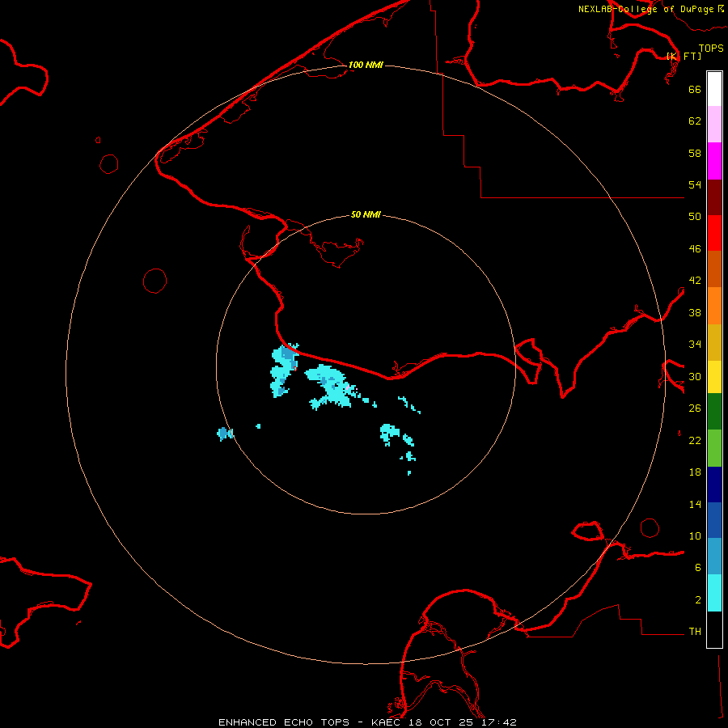Click the legend value 46
This screenshot has height=728, width=728.
coord(695,248)
